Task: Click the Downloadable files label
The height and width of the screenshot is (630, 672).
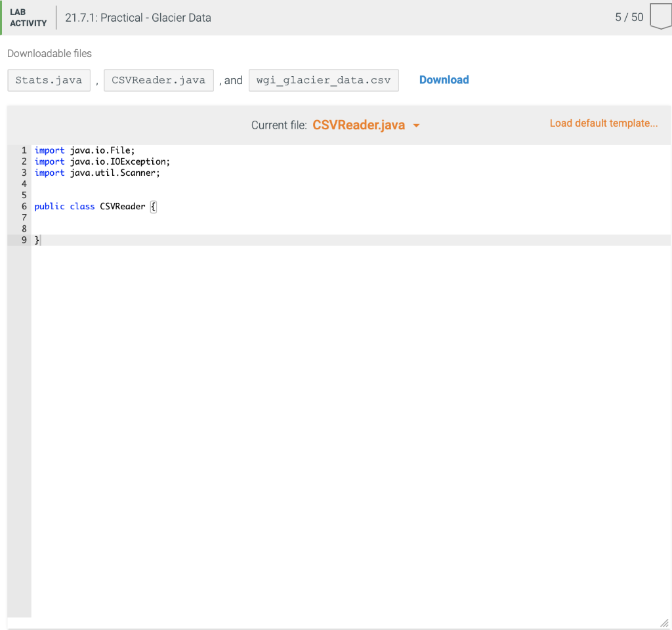Action: click(x=49, y=53)
